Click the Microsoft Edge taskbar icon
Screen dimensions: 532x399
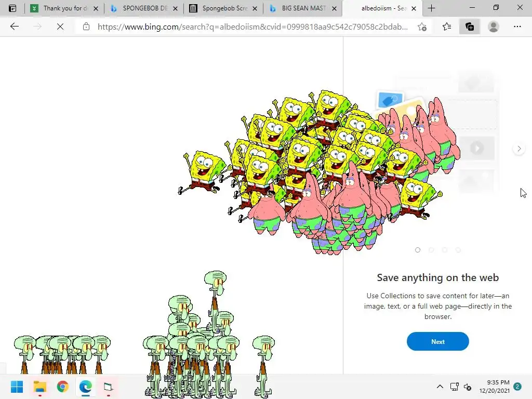tap(86, 387)
